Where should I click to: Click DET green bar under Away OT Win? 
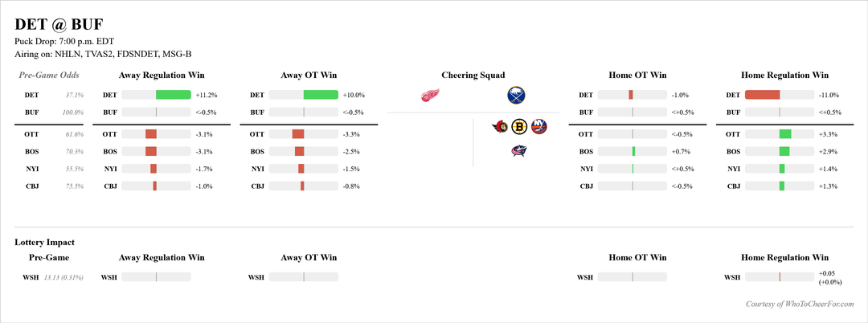[321, 95]
